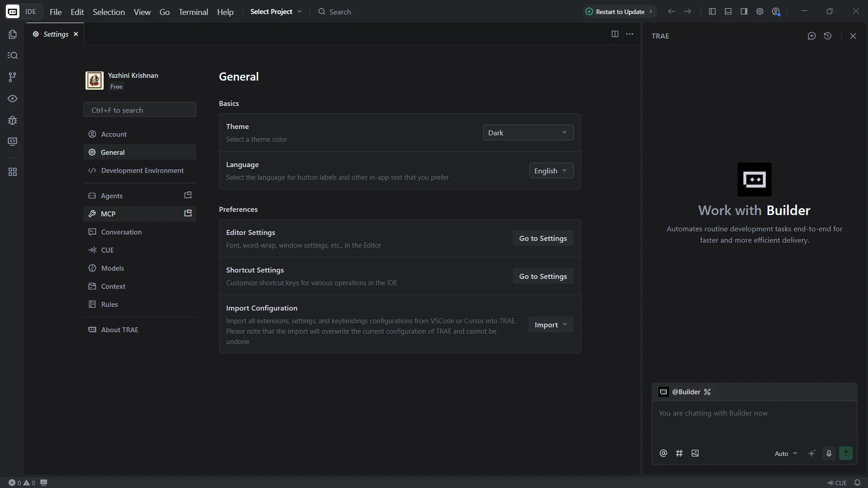Open the Select Project dropdown
The image size is (868, 488).
(x=276, y=12)
